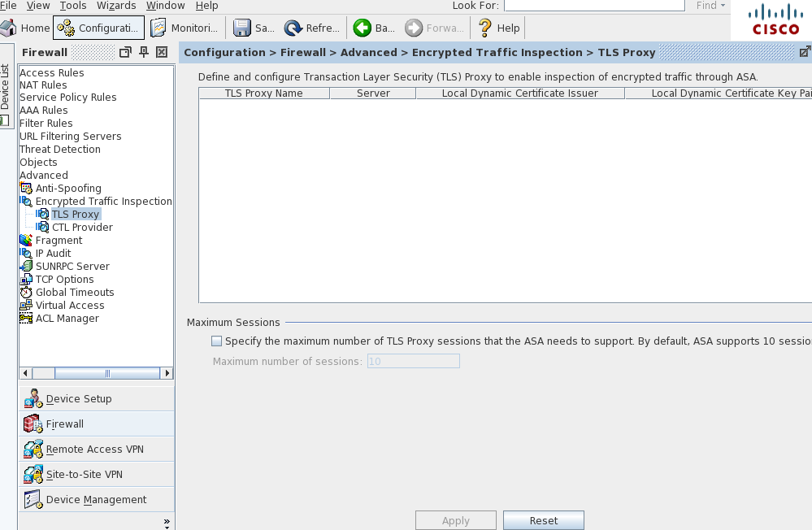Open Remote Access VPN section
Image resolution: width=812 pixels, height=530 pixels.
point(97,450)
